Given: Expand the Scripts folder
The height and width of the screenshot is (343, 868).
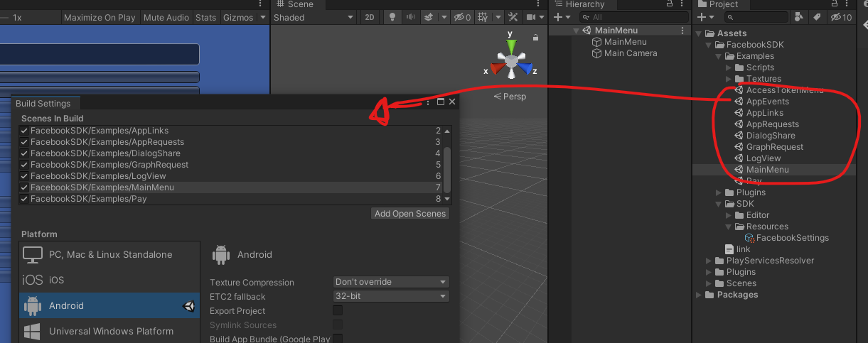Looking at the screenshot, I should [729, 67].
